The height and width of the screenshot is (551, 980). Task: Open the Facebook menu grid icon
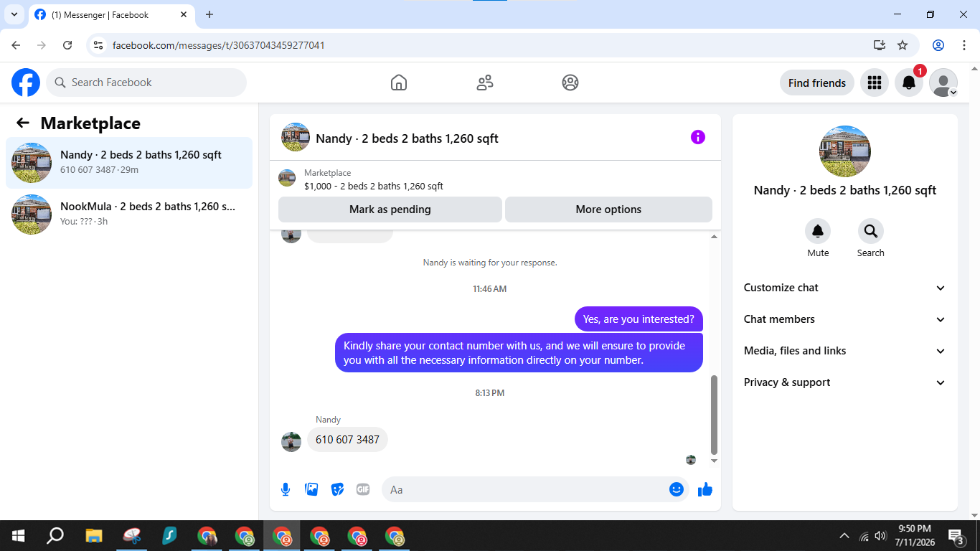click(874, 83)
